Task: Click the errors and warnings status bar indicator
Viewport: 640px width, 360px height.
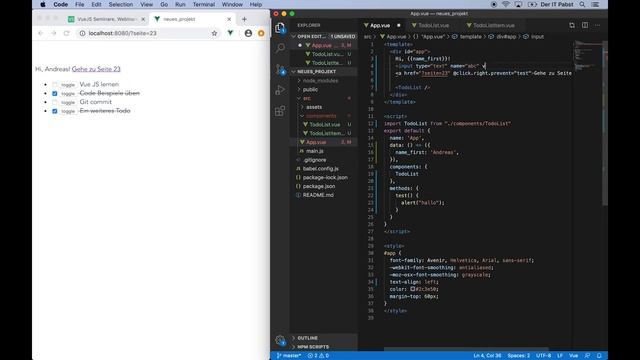Action: tap(318, 356)
